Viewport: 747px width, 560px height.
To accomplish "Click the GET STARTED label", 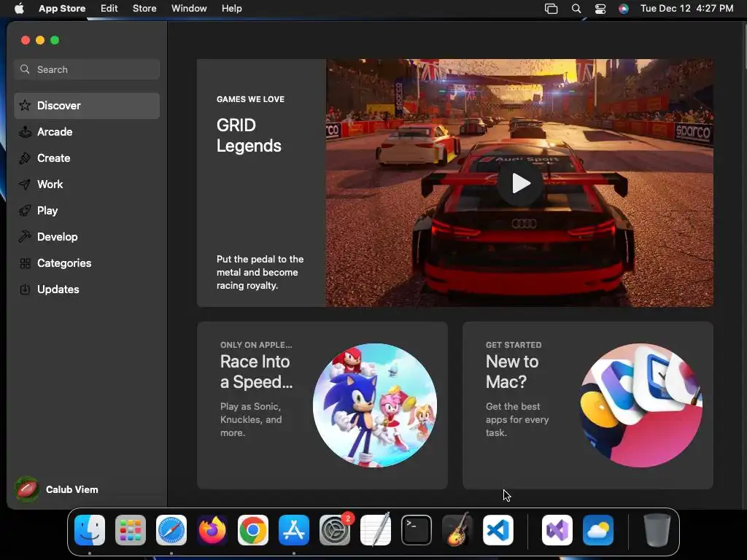I will 514,345.
